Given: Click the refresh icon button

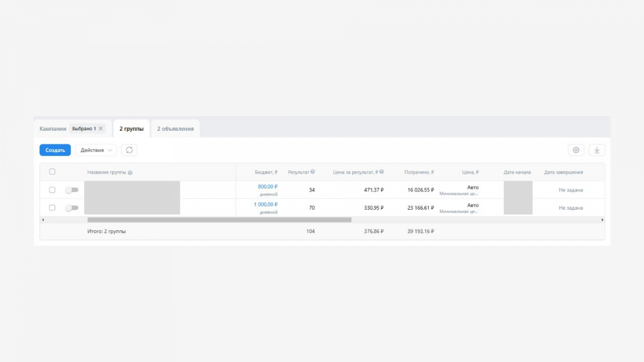Looking at the screenshot, I should point(129,150).
